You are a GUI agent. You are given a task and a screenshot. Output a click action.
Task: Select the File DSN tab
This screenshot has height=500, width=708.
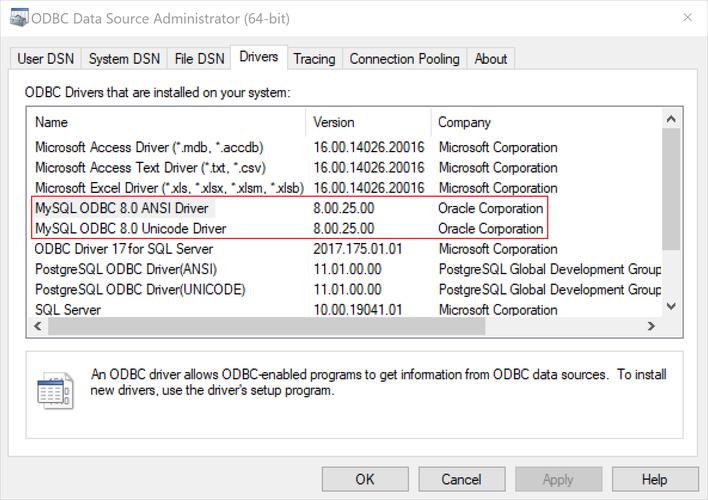[199, 59]
